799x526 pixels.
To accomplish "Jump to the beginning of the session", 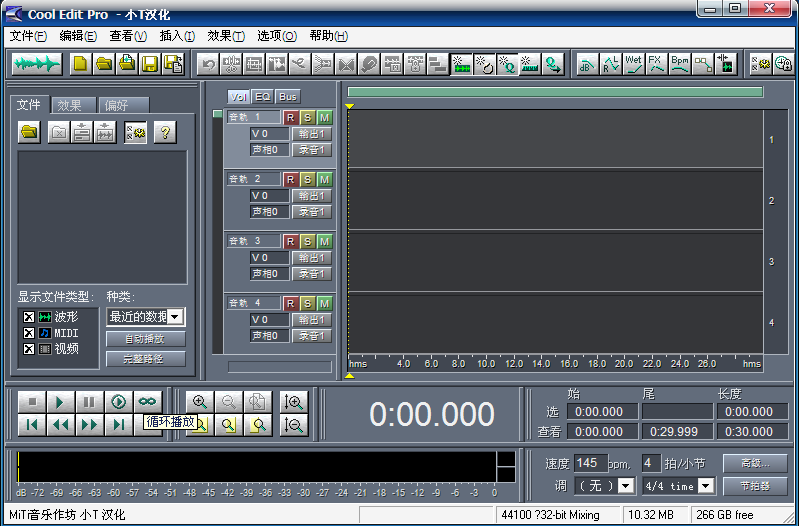I will click(32, 425).
